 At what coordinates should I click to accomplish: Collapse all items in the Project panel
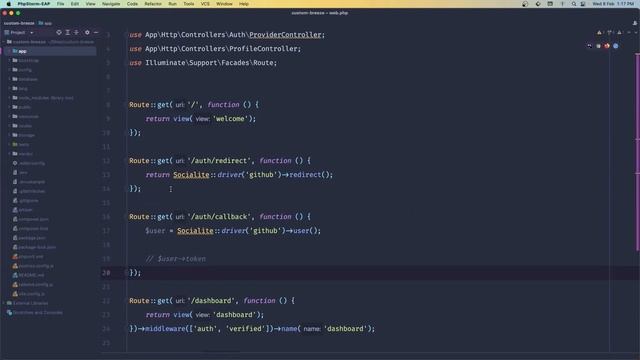click(x=76, y=32)
